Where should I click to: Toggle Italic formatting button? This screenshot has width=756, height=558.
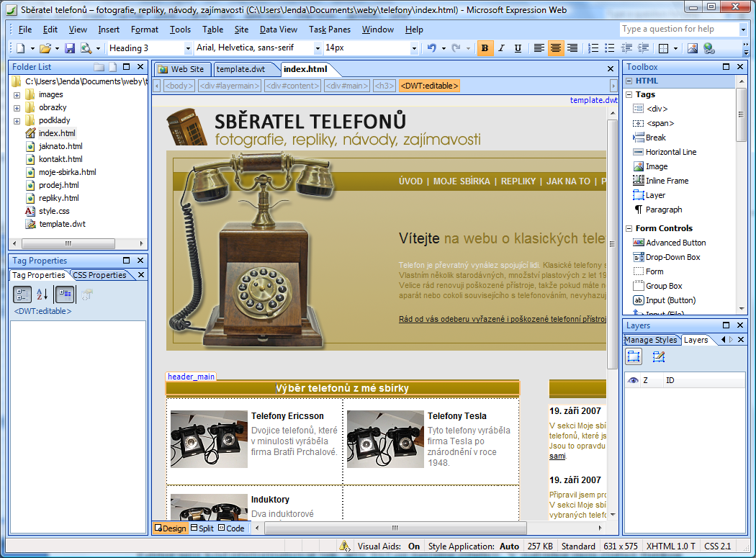pyautogui.click(x=501, y=48)
